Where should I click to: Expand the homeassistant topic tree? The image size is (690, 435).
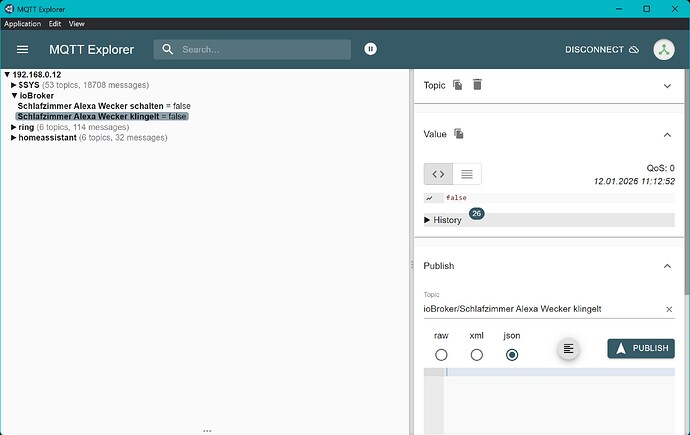point(14,138)
